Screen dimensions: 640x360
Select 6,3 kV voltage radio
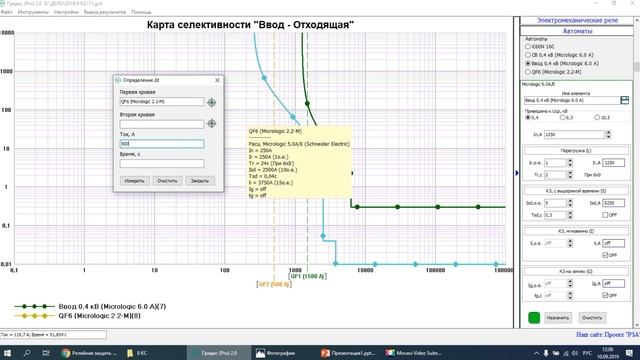562,117
